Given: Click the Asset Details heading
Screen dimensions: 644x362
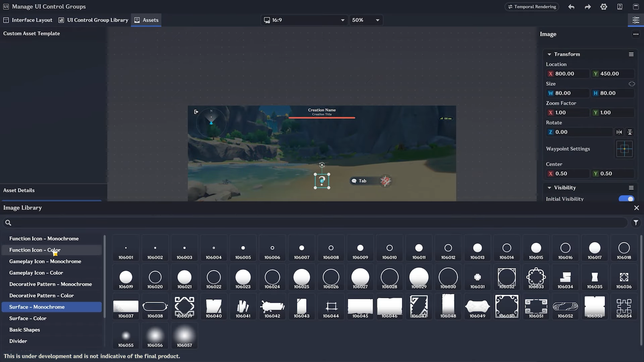Looking at the screenshot, I should (19, 190).
